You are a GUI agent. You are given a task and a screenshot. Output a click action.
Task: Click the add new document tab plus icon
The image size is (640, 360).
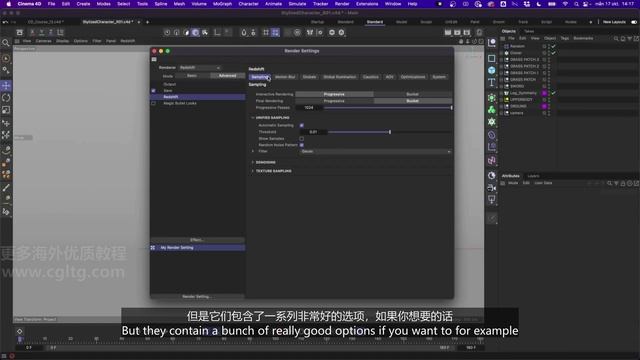coord(147,22)
